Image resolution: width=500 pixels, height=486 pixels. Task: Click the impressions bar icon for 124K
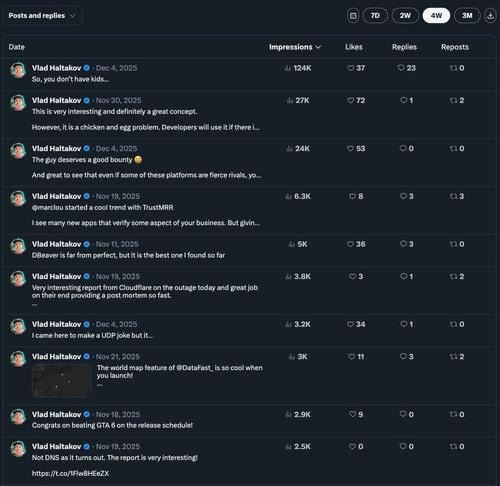coord(288,68)
